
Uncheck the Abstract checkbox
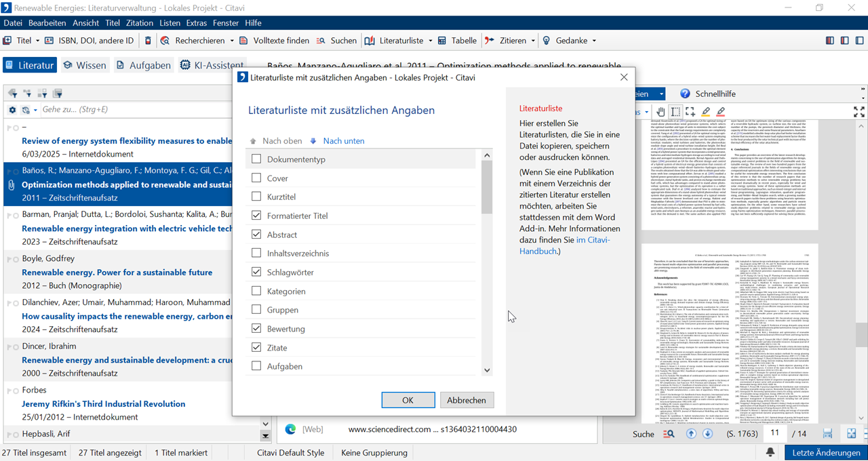[256, 235]
